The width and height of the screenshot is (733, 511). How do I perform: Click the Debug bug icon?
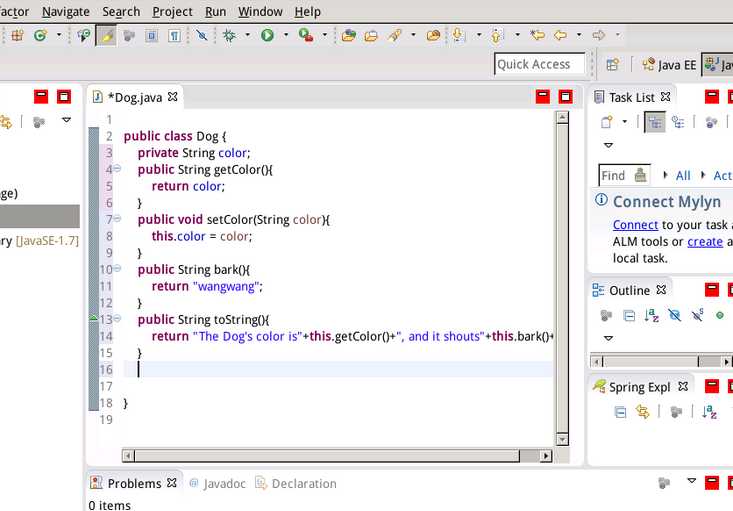[x=229, y=35]
